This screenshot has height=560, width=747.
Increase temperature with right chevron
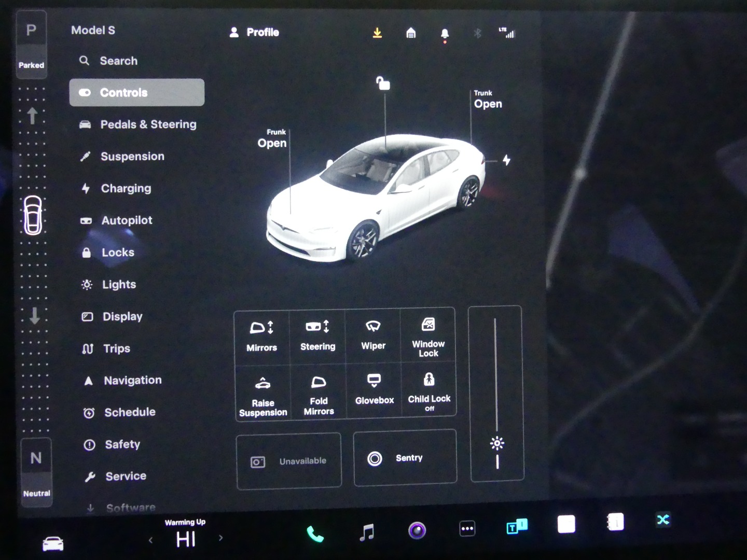click(220, 538)
